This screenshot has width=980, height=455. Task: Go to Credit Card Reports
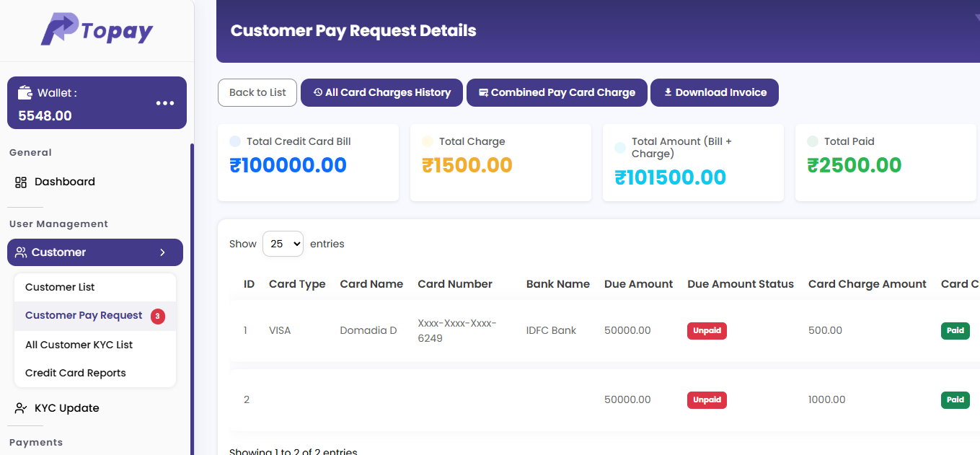coord(75,373)
